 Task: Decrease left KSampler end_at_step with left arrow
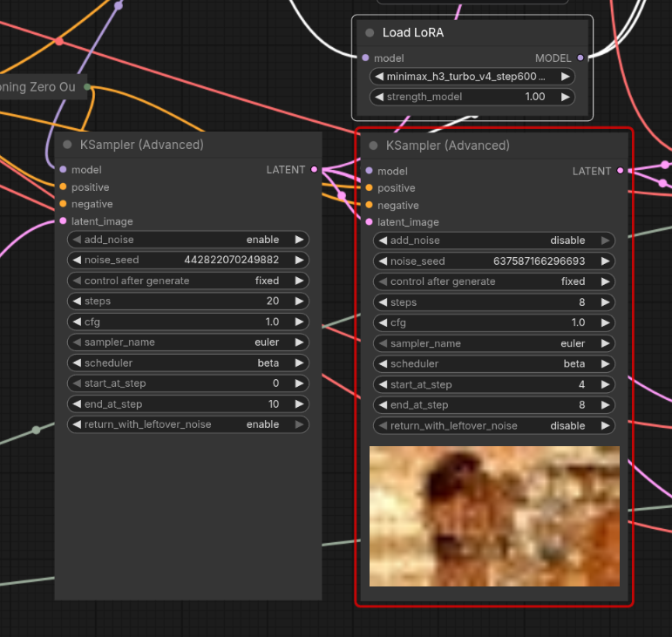coord(77,404)
